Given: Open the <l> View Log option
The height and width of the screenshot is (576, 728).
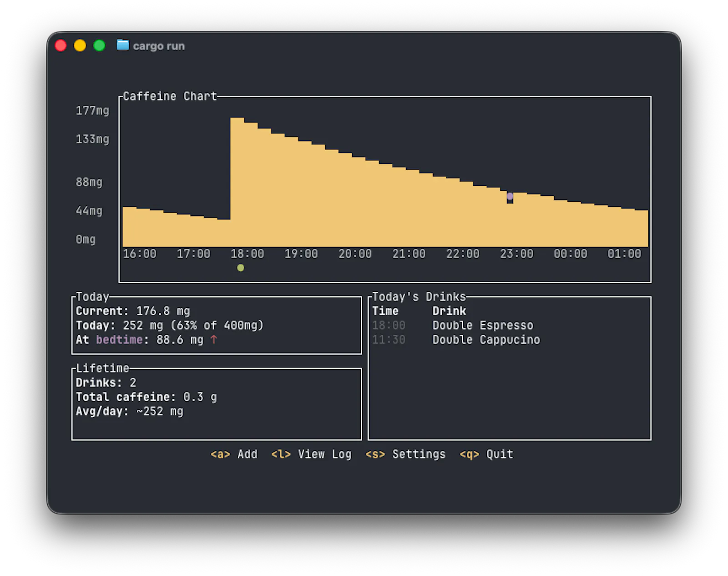Looking at the screenshot, I should point(311,454).
